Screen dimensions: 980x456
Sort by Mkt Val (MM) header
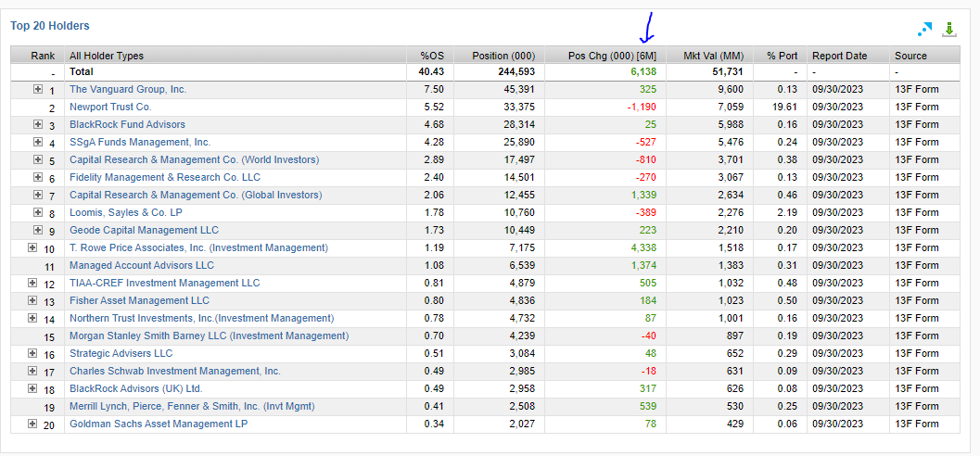tap(714, 56)
